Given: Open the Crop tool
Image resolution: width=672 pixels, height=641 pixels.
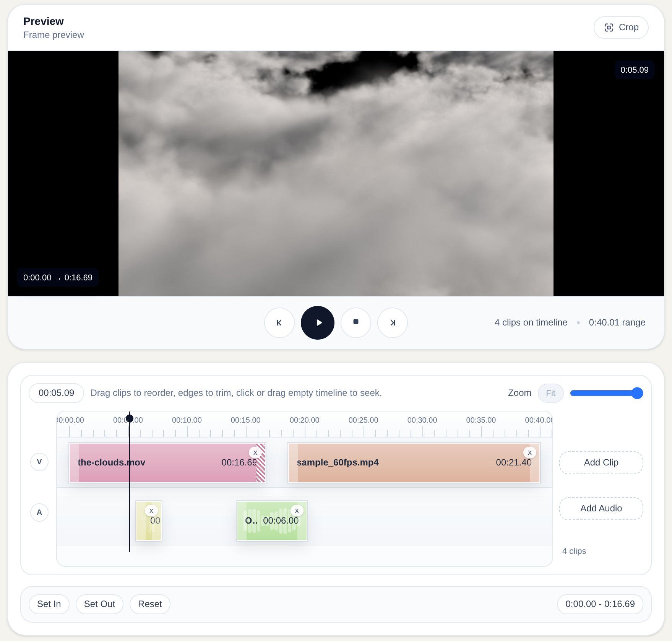Looking at the screenshot, I should (x=621, y=28).
